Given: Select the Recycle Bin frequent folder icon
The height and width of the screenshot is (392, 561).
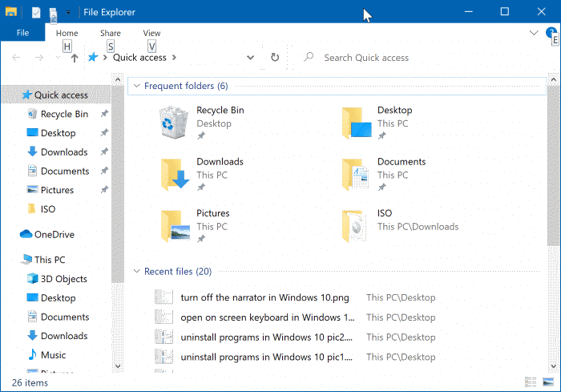Looking at the screenshot, I should (x=174, y=122).
